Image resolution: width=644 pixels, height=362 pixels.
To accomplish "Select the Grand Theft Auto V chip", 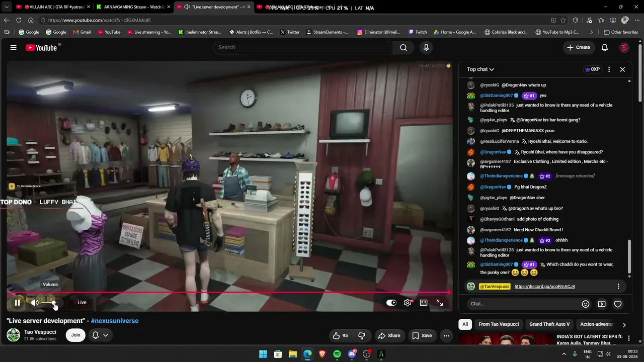I will pos(549,324).
